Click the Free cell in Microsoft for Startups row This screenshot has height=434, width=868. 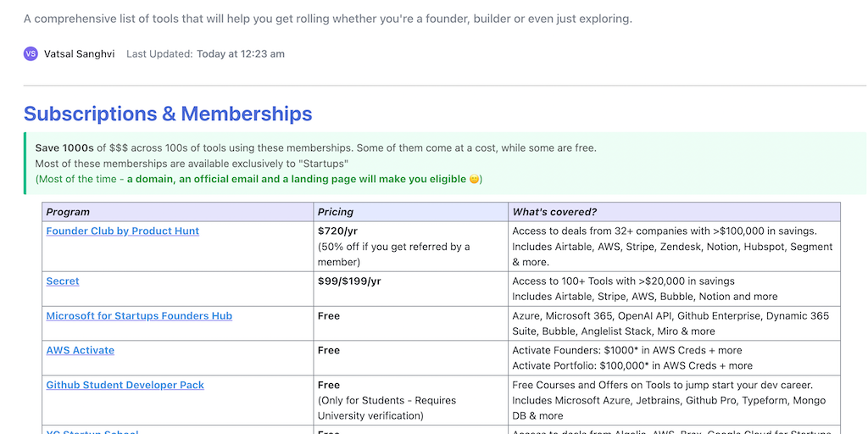329,316
